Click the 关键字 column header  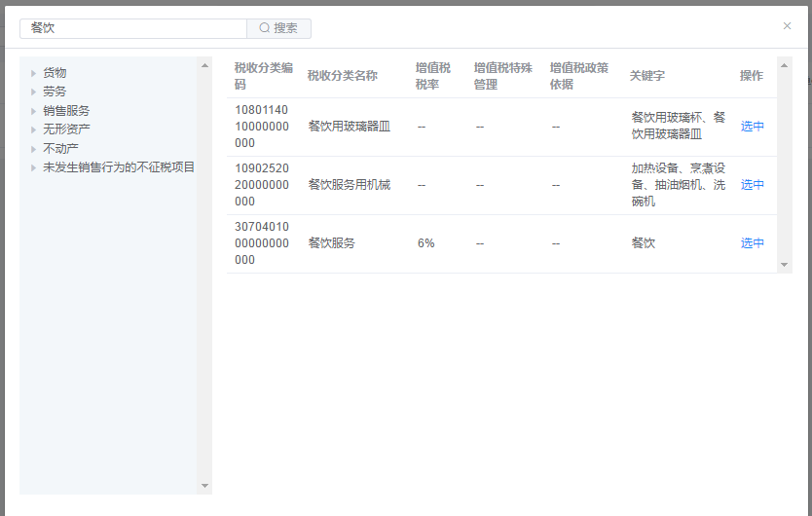[x=646, y=76]
